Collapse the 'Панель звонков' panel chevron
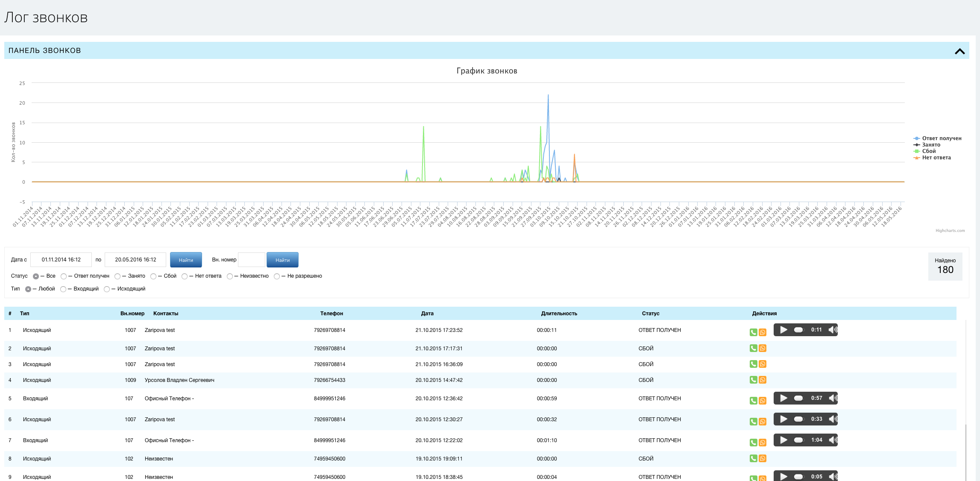The height and width of the screenshot is (481, 980). tap(959, 51)
